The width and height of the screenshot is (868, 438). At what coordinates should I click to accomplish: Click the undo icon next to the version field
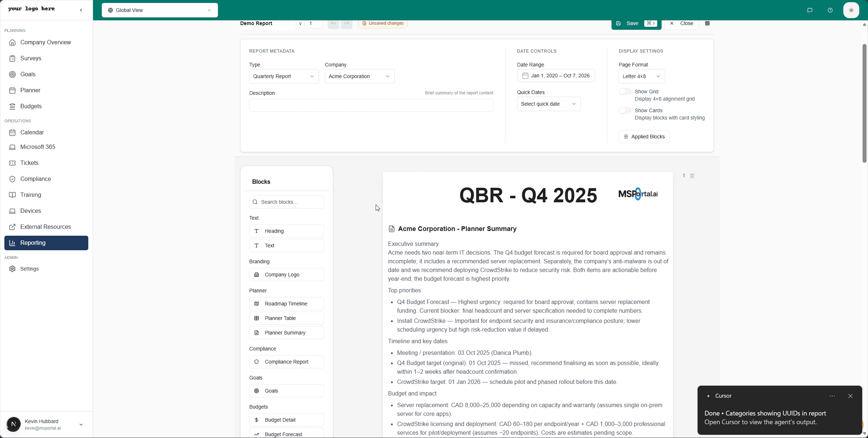[x=333, y=24]
